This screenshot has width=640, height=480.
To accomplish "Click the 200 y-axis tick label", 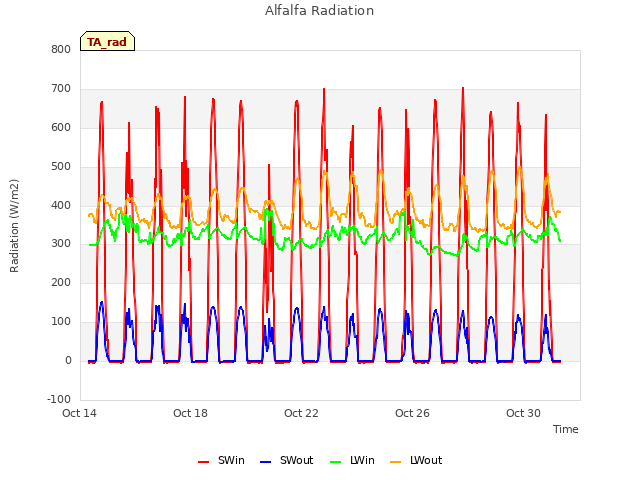I will coord(61,282).
